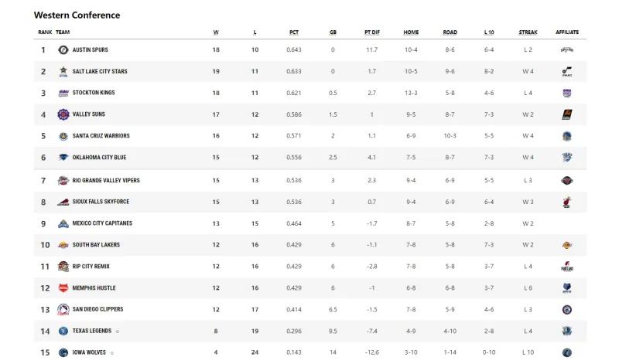This screenshot has height=364, width=619.
Task: Click the Oklahoma City Blue logo icon
Action: click(63, 158)
